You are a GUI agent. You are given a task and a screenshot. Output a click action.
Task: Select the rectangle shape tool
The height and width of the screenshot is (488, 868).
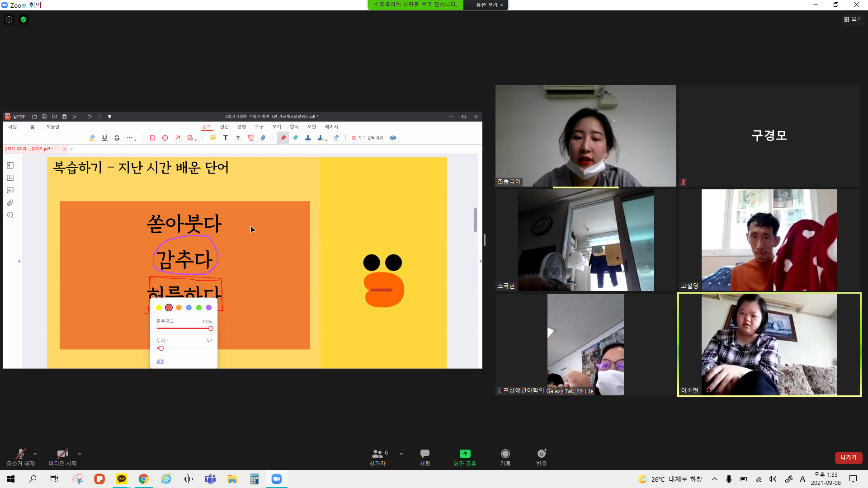click(152, 138)
